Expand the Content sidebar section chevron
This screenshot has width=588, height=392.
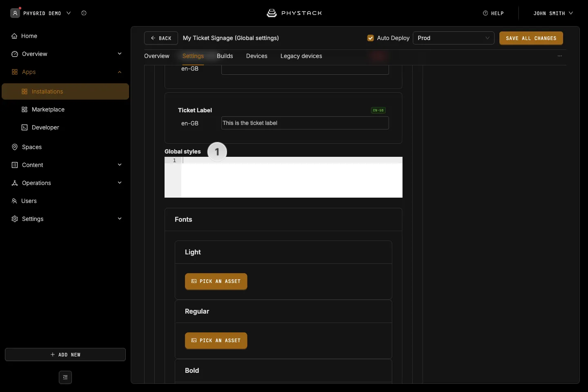pos(120,165)
